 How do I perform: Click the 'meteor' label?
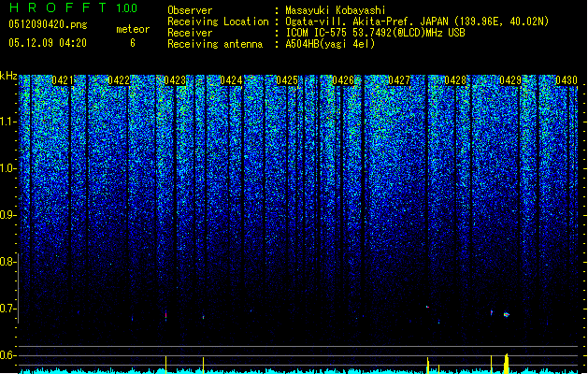133,29
